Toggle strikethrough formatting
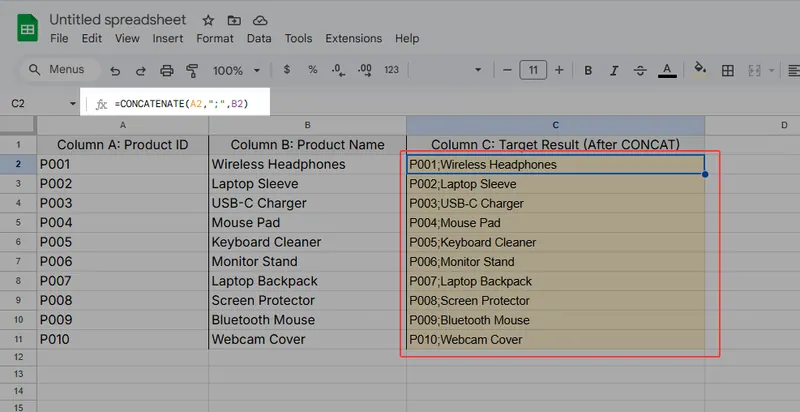Viewport: 800px width, 412px height. pyautogui.click(x=640, y=70)
